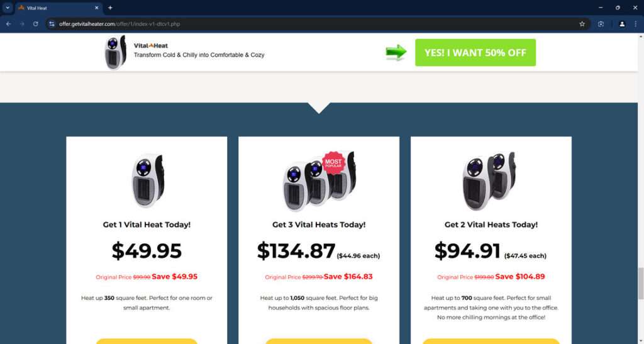Open a new tab with plus button
The height and width of the screenshot is (344, 644).
coord(110,8)
